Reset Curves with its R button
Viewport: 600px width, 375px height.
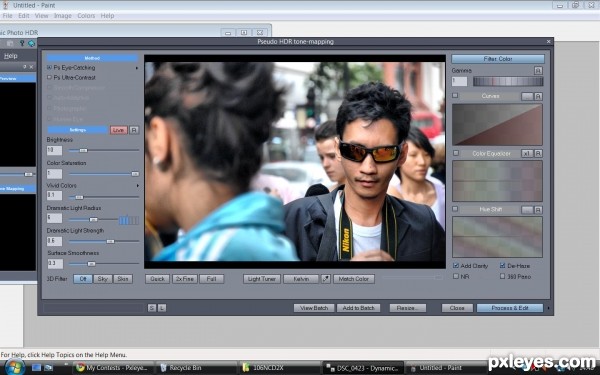click(x=538, y=96)
